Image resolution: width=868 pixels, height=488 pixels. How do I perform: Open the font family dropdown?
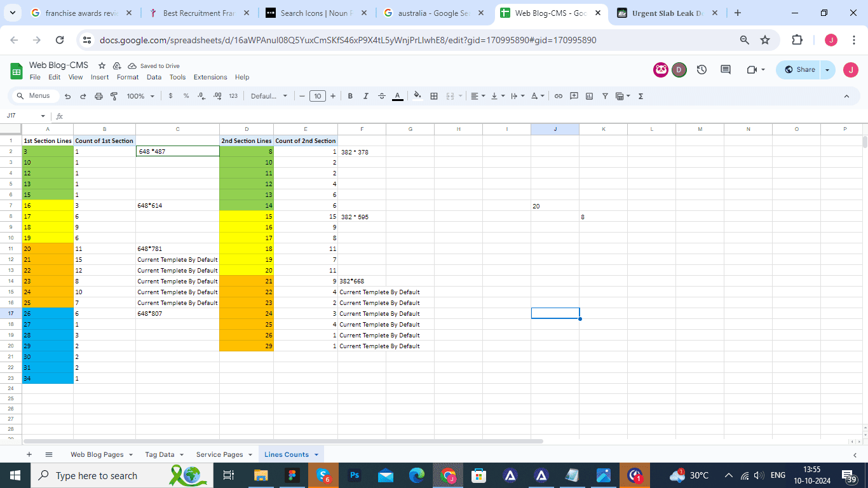[x=269, y=96]
